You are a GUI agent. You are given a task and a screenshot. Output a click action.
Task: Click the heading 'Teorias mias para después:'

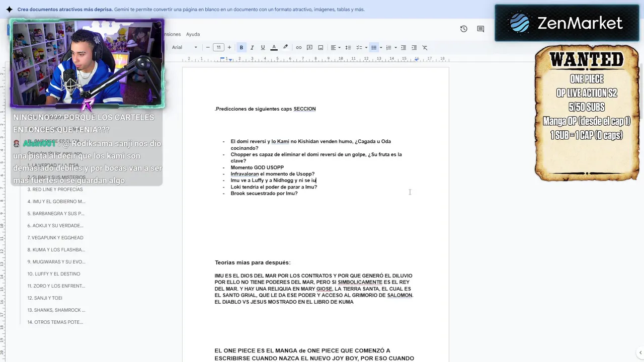(x=253, y=262)
